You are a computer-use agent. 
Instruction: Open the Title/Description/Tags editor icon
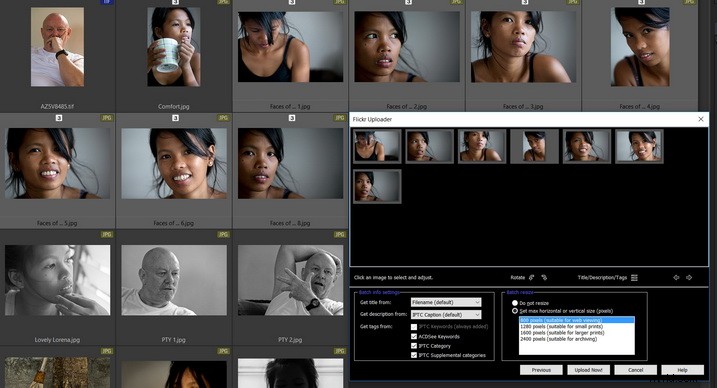pyautogui.click(x=634, y=277)
